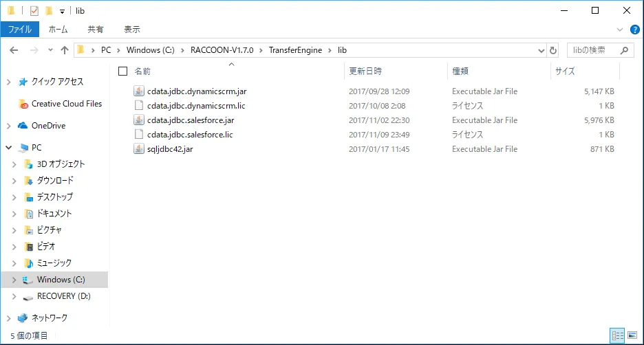
Task: Expand the Quick Access tree node
Action: [8, 82]
